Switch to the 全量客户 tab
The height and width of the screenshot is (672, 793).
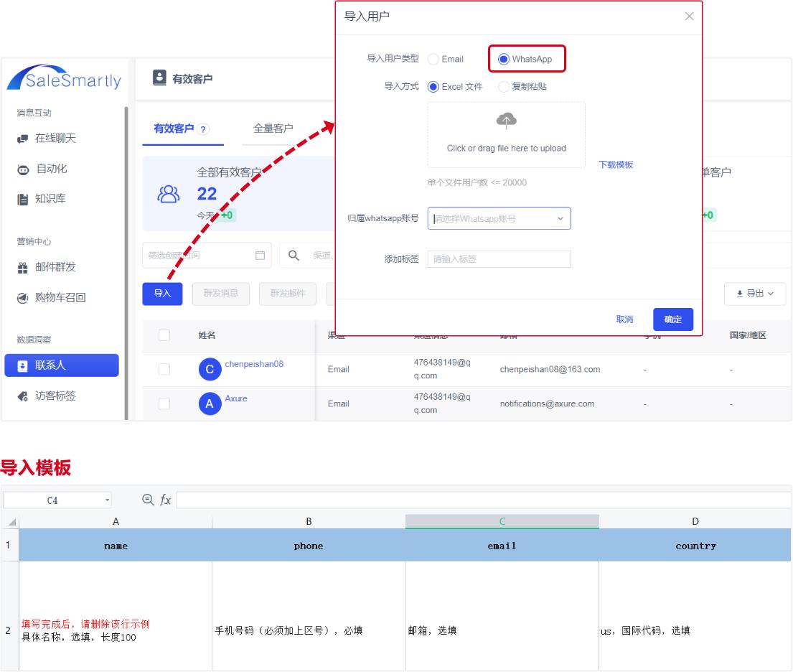(x=273, y=129)
